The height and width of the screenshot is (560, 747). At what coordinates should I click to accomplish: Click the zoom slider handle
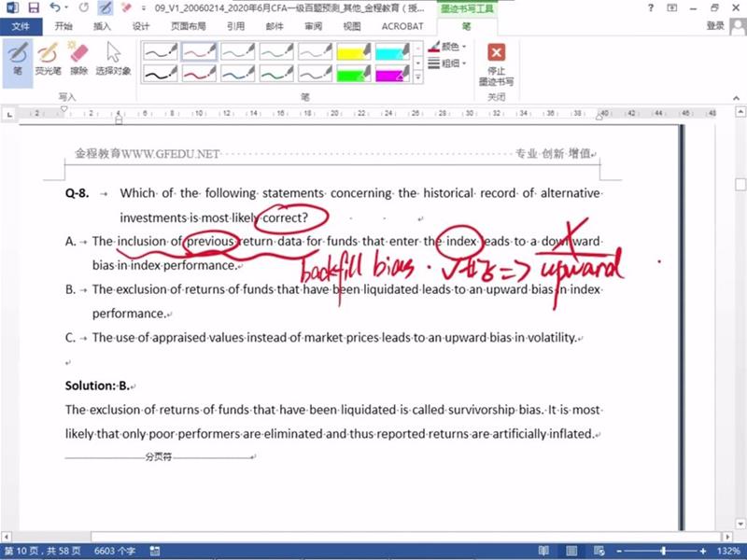tap(663, 551)
